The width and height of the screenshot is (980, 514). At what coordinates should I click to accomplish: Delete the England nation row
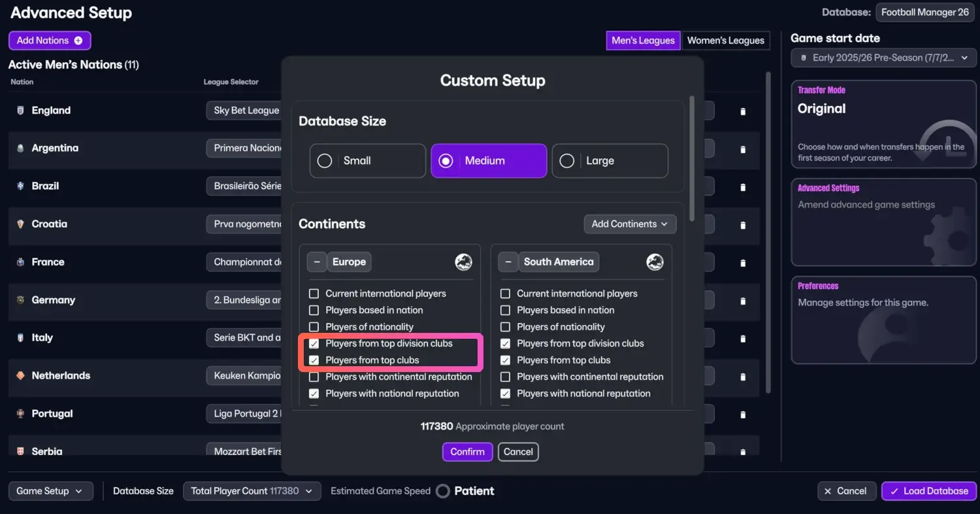click(743, 111)
